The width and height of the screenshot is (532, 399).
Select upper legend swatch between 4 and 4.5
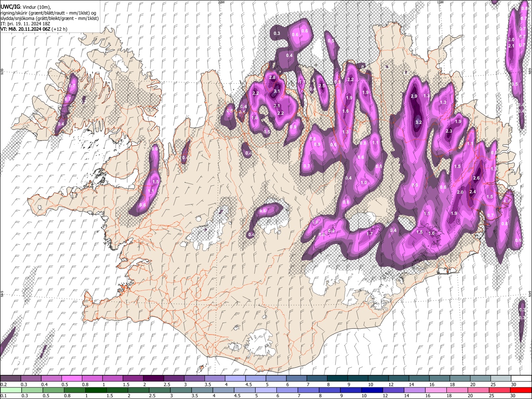point(236,379)
